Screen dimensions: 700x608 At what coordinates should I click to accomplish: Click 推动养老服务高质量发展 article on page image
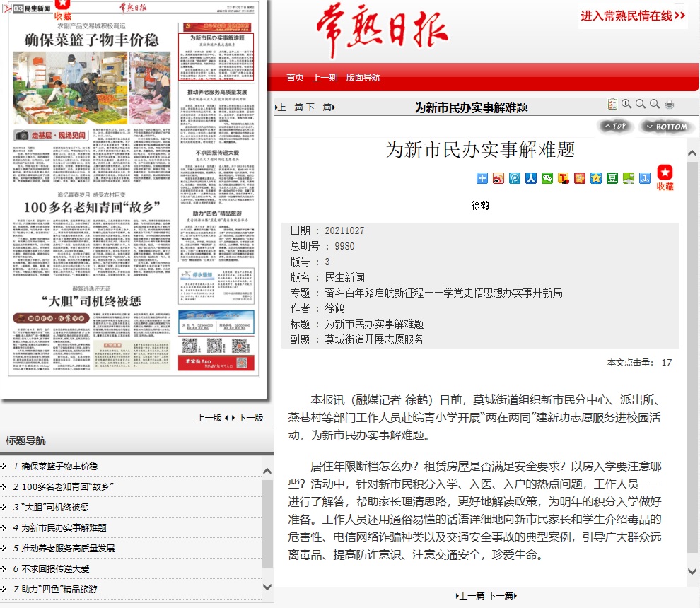pyautogui.click(x=217, y=116)
